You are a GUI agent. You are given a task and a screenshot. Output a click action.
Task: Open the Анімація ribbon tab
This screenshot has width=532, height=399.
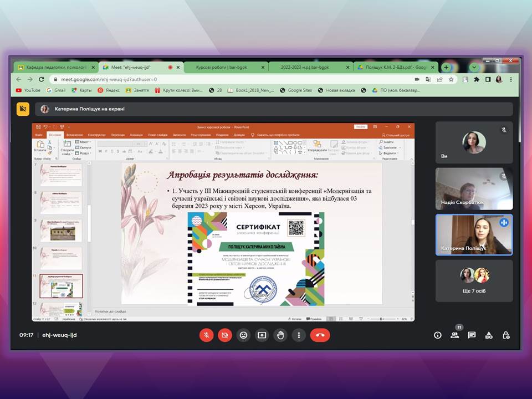[136, 135]
